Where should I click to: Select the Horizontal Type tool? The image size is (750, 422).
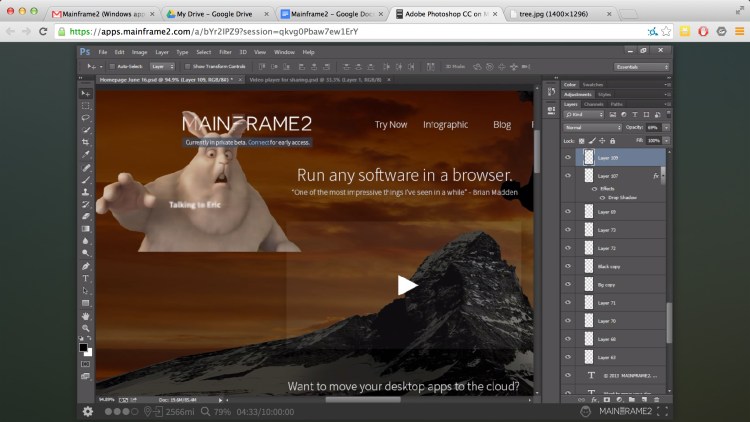click(x=86, y=278)
